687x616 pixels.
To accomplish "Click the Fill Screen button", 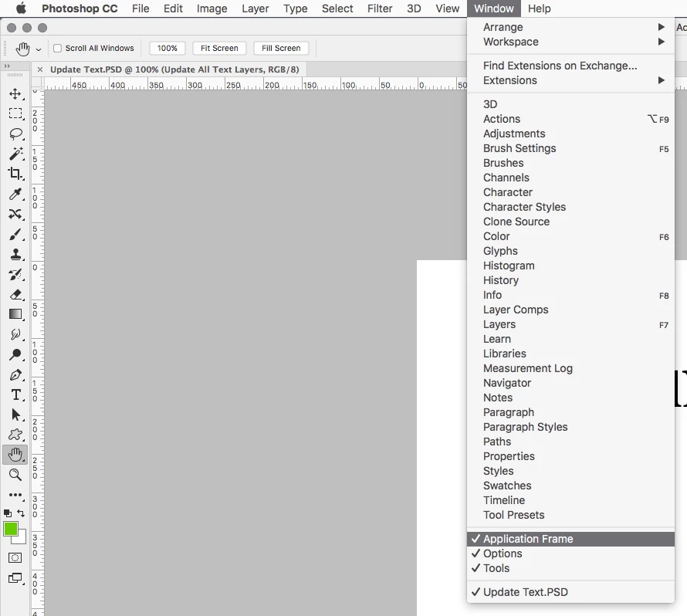I will pos(281,48).
